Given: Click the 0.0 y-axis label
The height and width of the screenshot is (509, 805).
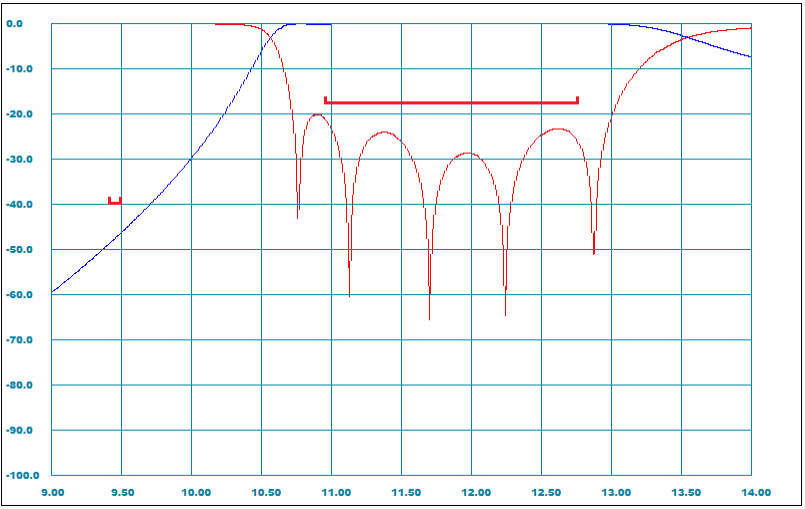Looking at the screenshot, I should click(22, 24).
